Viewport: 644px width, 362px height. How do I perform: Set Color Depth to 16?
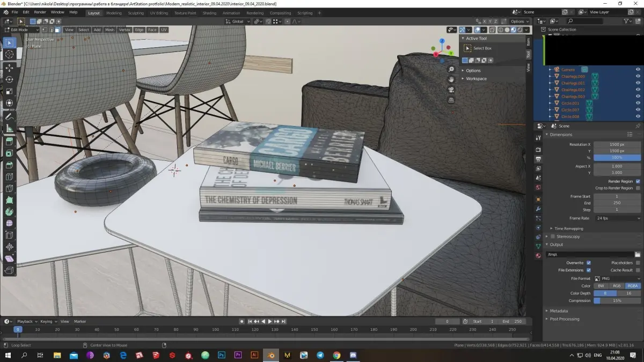pos(630,293)
